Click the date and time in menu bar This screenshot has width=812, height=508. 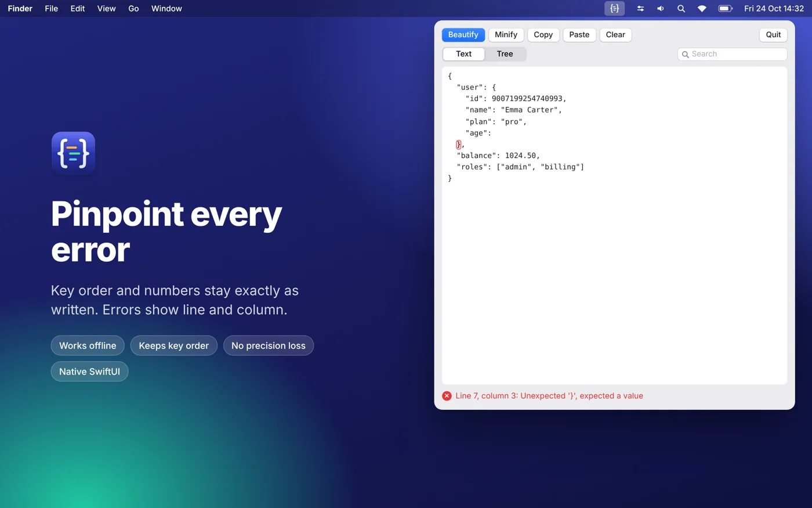(x=774, y=9)
